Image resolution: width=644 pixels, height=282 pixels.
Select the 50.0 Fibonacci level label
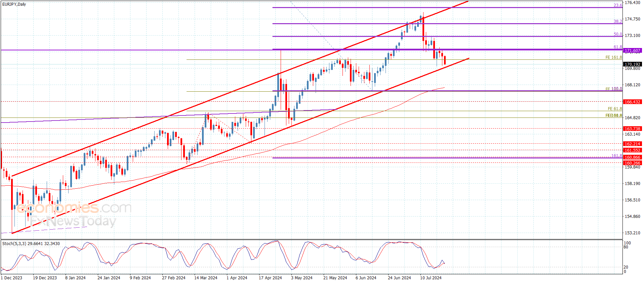point(618,34)
